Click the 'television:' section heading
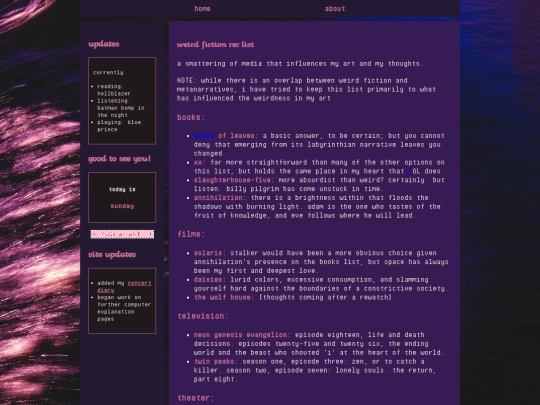The image size is (540, 405). [x=203, y=316]
